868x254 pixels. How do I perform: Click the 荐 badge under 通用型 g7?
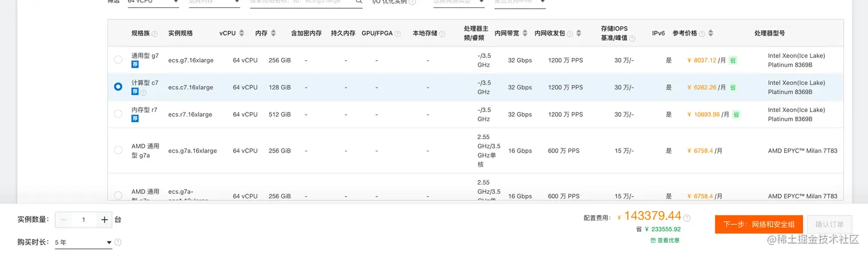click(135, 64)
